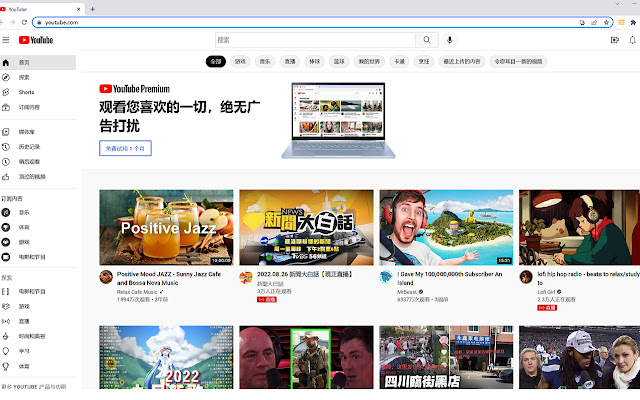640x400 pixels.
Task: Open Watch Later (稍后观看) in the sidebar
Action: pos(38,162)
